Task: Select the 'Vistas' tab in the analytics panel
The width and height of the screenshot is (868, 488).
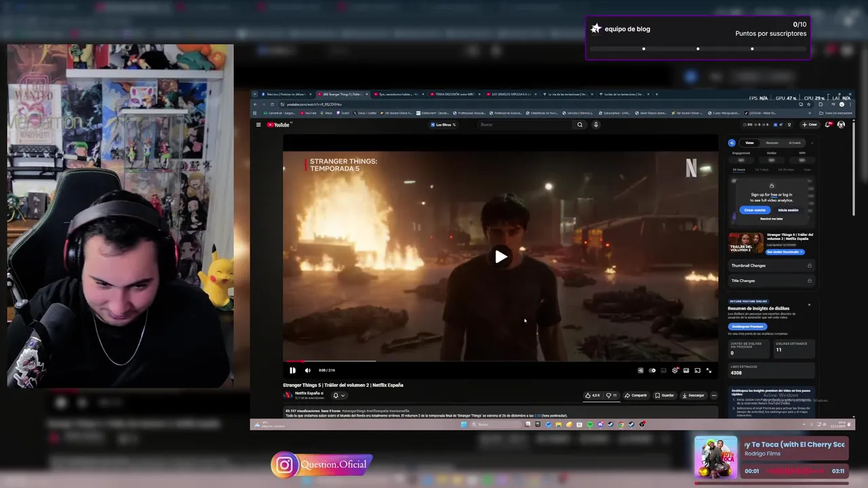Action: (749, 142)
